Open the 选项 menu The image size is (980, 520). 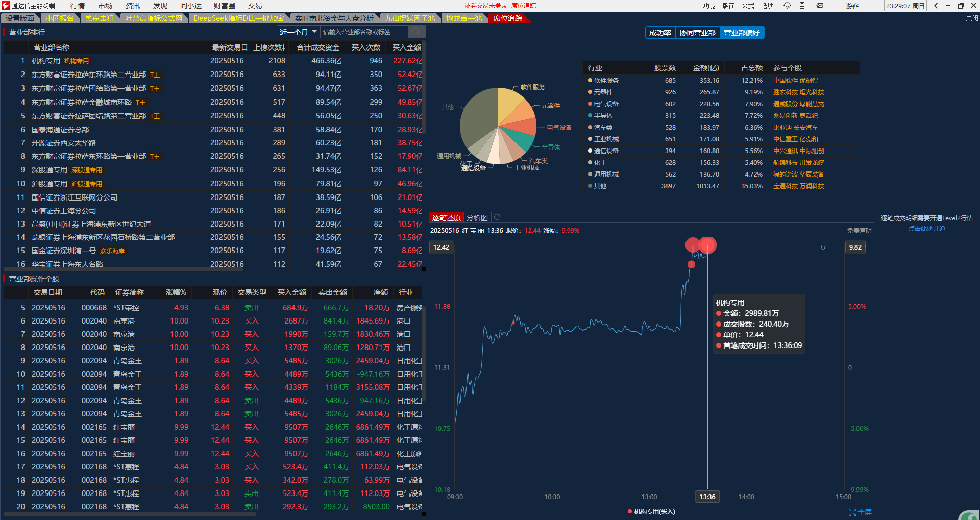pyautogui.click(x=768, y=6)
